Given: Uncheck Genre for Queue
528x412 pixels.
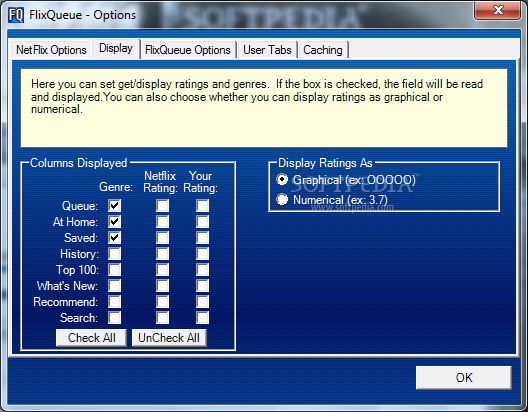Looking at the screenshot, I should pyautogui.click(x=114, y=205).
